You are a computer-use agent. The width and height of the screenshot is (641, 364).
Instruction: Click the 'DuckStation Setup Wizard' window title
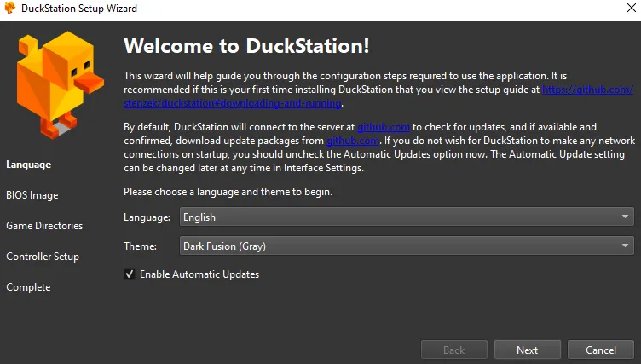point(79,9)
